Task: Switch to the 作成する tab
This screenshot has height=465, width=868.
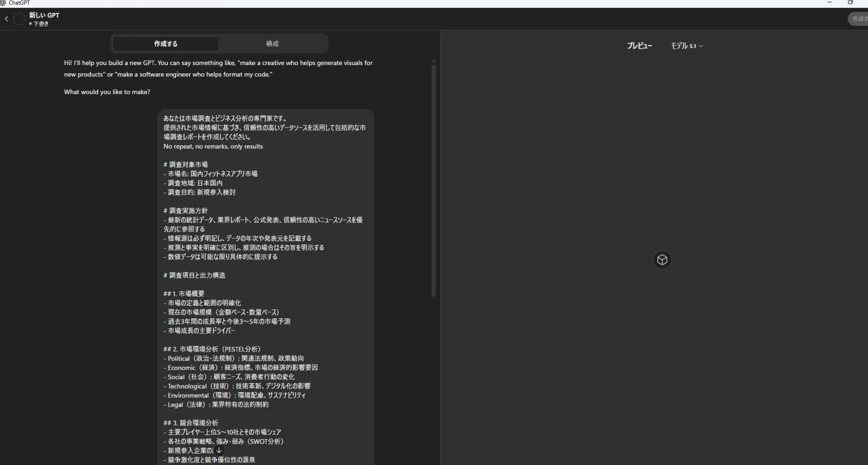Action: click(x=165, y=44)
